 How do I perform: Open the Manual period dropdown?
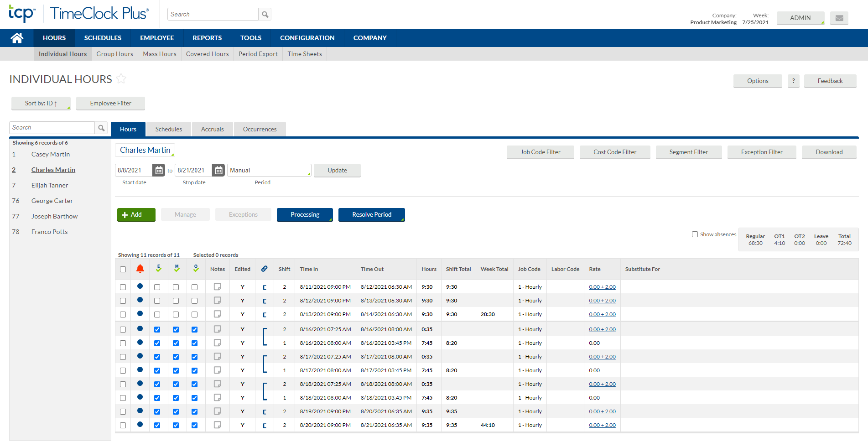[269, 171]
